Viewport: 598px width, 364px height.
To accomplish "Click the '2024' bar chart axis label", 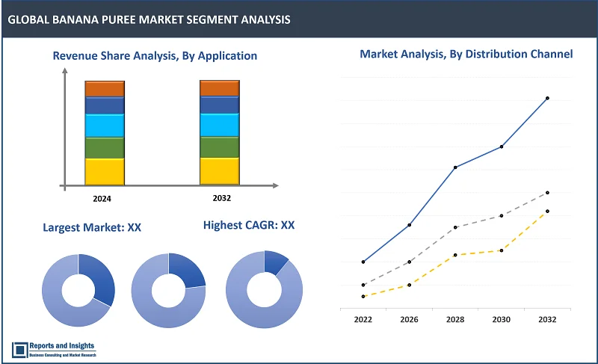I will coord(102,199).
